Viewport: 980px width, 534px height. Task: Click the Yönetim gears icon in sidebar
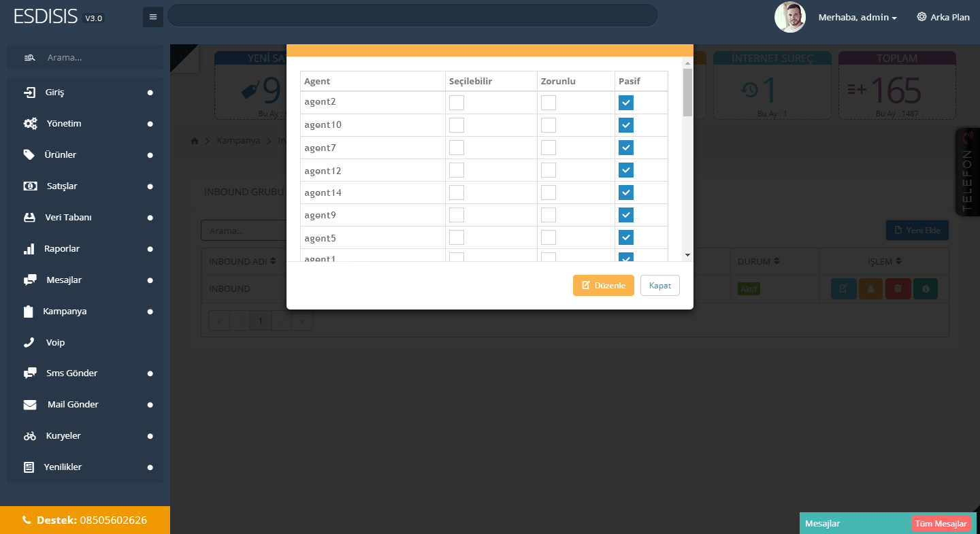(x=30, y=124)
